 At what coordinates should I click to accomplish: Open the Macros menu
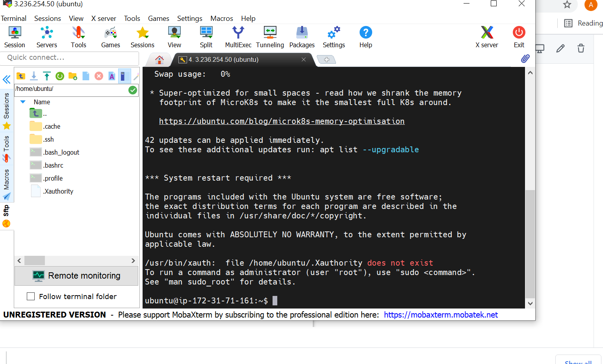pyautogui.click(x=221, y=18)
